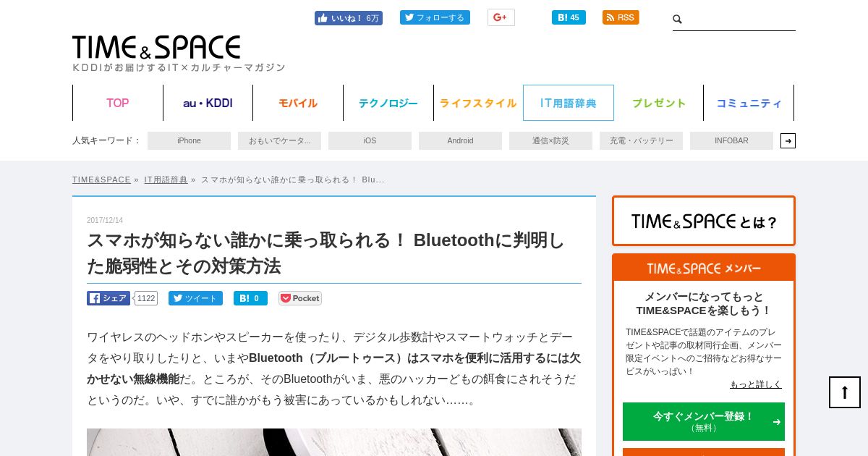Viewport: 868px width, 456px height.
Task: Open the モバイル navigation tab
Action: [x=298, y=103]
